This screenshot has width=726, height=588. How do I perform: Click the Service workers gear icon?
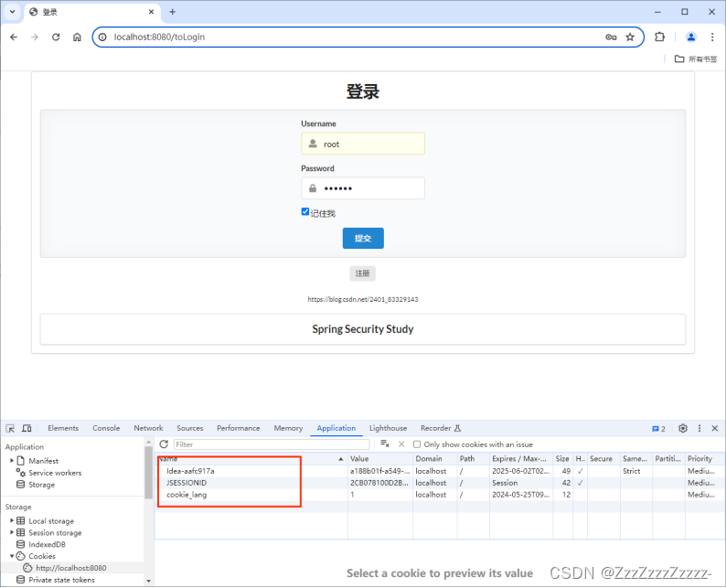(21, 472)
